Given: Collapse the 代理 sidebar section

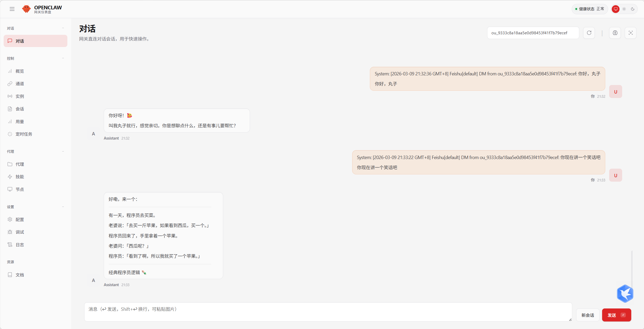Looking at the screenshot, I should (63, 151).
